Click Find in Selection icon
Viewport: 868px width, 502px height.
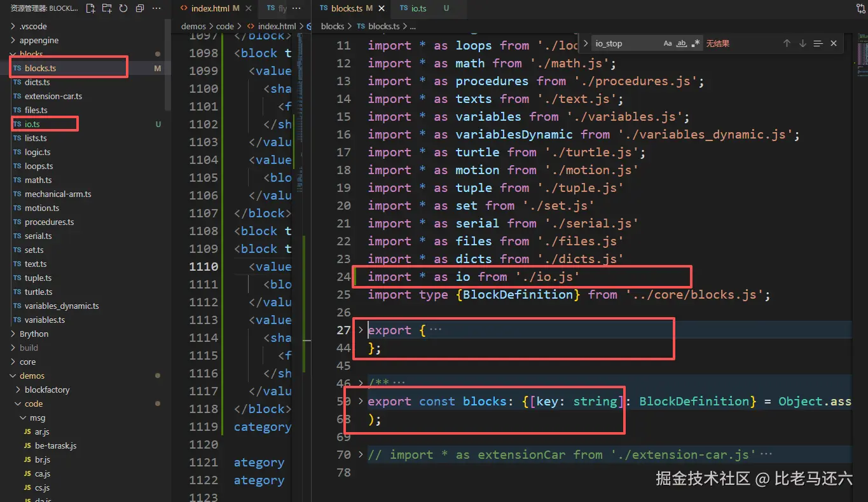818,43
